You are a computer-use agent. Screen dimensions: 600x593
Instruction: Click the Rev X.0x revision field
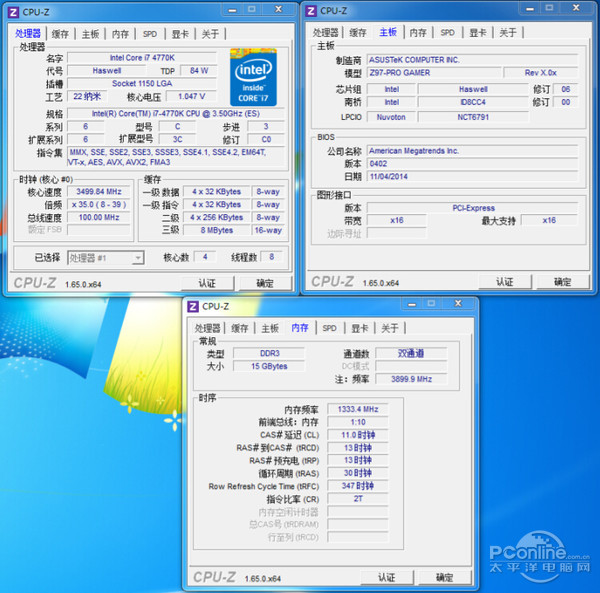541,73
